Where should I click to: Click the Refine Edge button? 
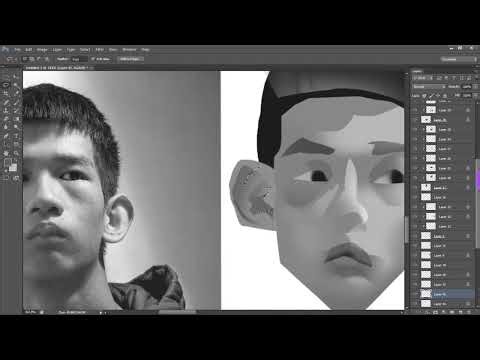coord(130,59)
